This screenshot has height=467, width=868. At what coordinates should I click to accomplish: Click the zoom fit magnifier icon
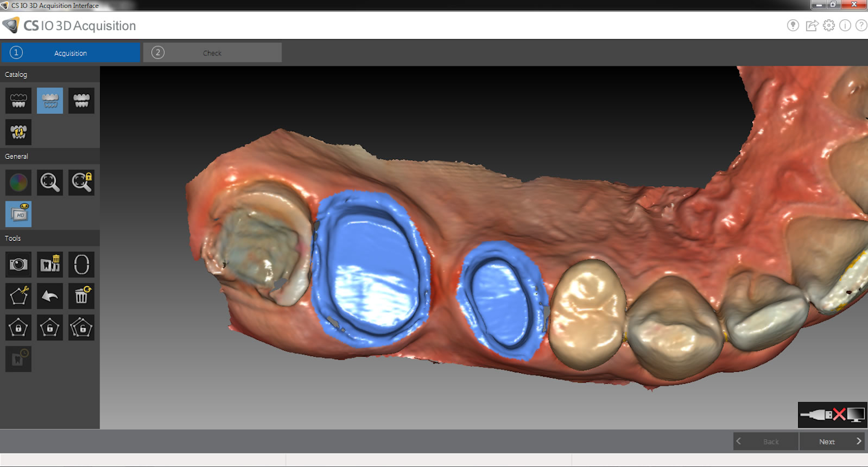tap(50, 182)
